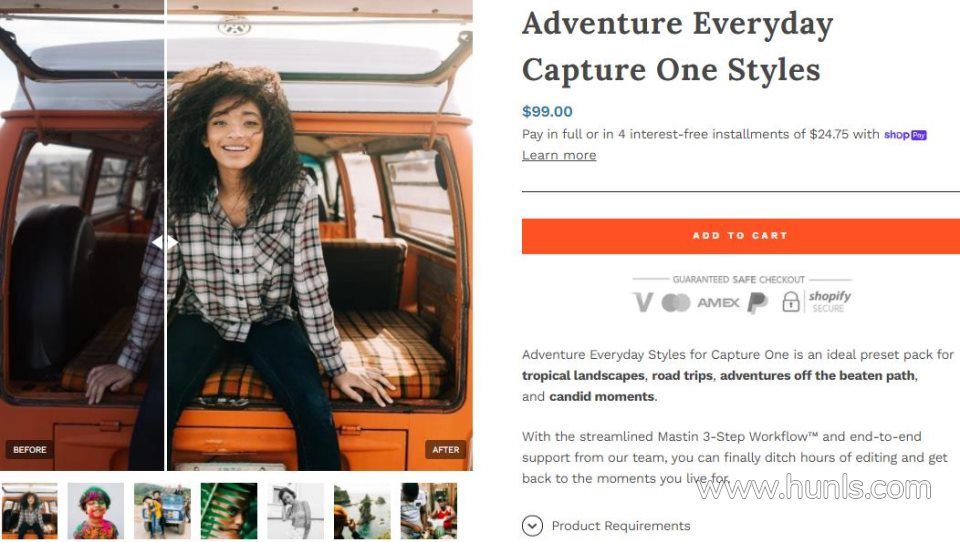The height and width of the screenshot is (542, 960).
Task: Click the padlock secure checkout icon
Action: point(791,301)
